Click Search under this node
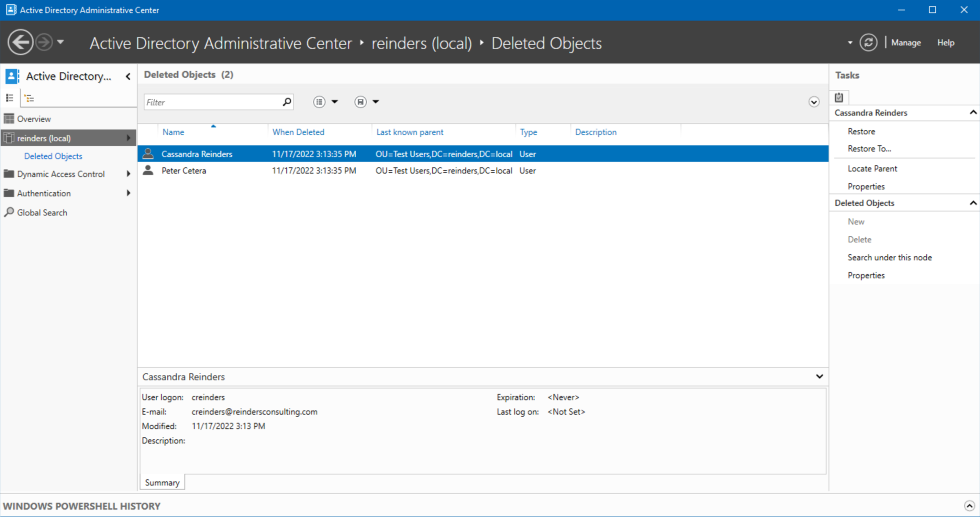The image size is (980, 517). 890,257
